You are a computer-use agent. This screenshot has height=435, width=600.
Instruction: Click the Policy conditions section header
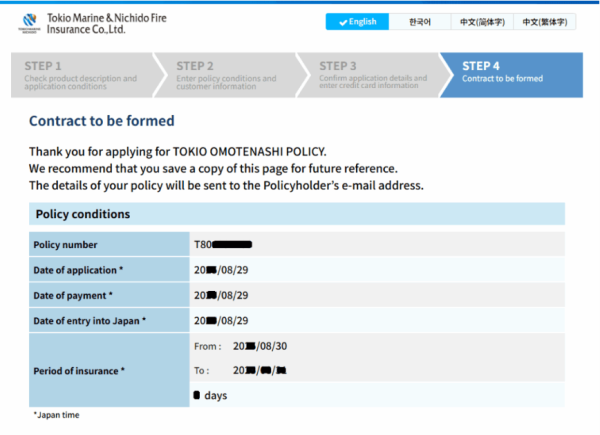pos(82,214)
